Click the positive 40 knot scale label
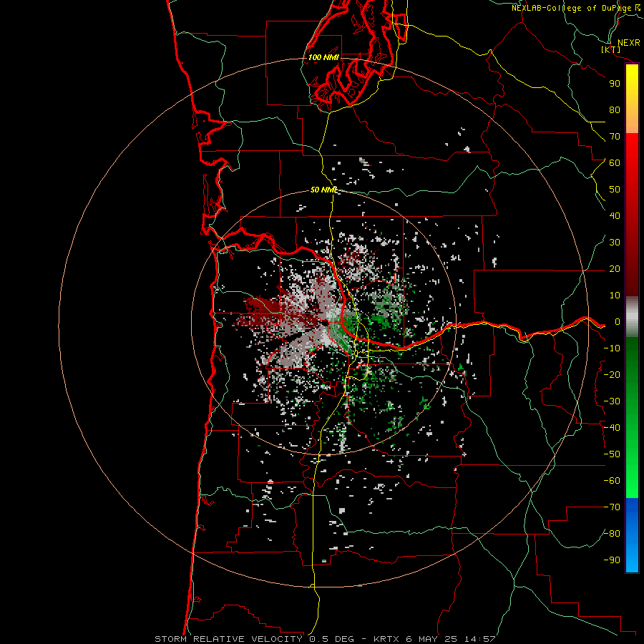This screenshot has width=644, height=644. tap(615, 216)
